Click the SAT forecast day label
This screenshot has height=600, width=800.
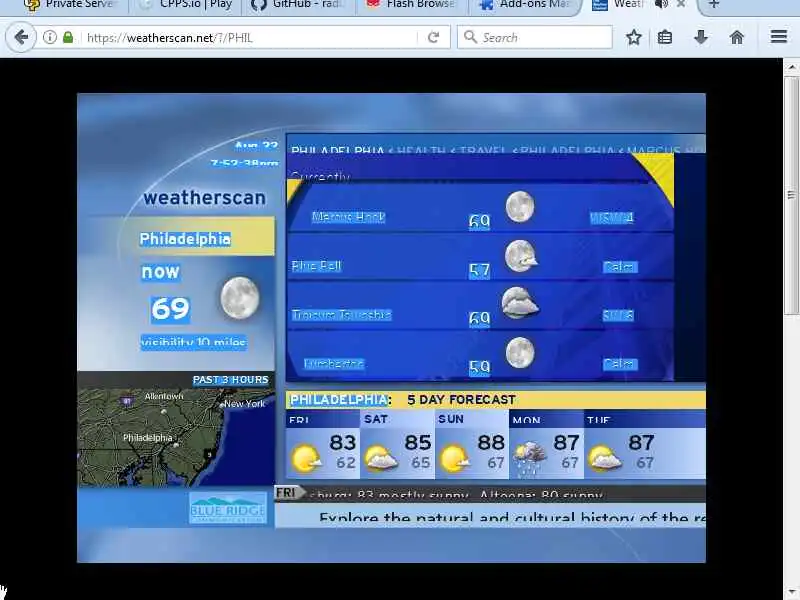376,419
